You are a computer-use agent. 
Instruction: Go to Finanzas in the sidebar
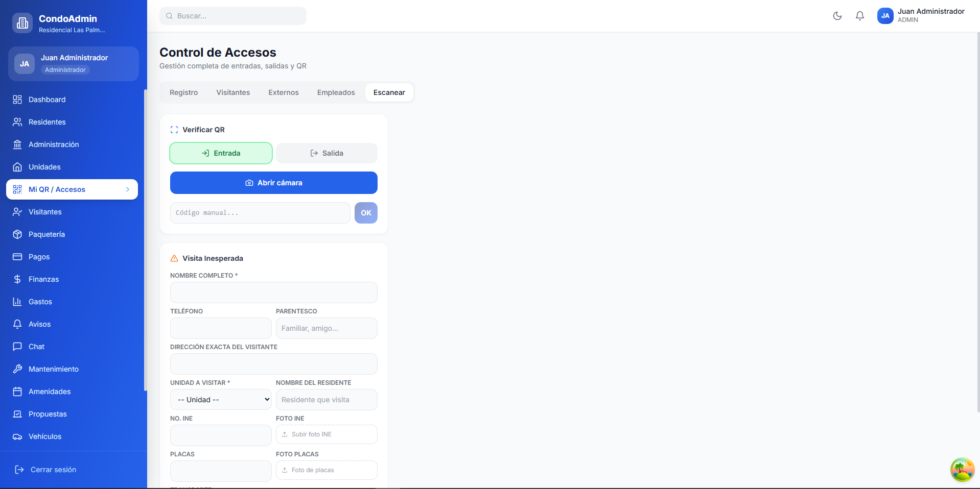coord(43,279)
